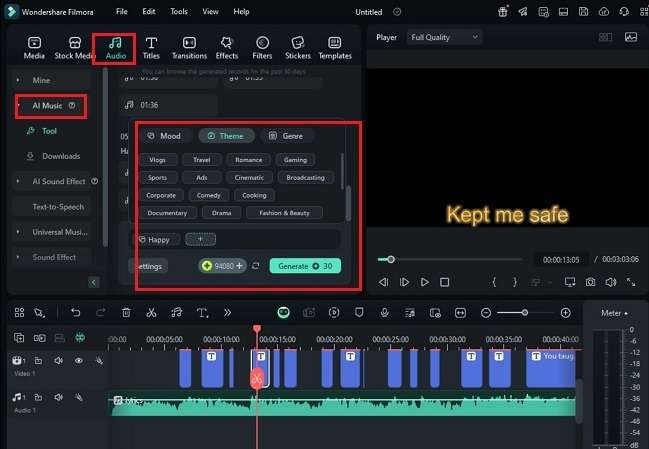Step back one frame in player
Viewport: 649px width, 449px height.
pyautogui.click(x=384, y=282)
